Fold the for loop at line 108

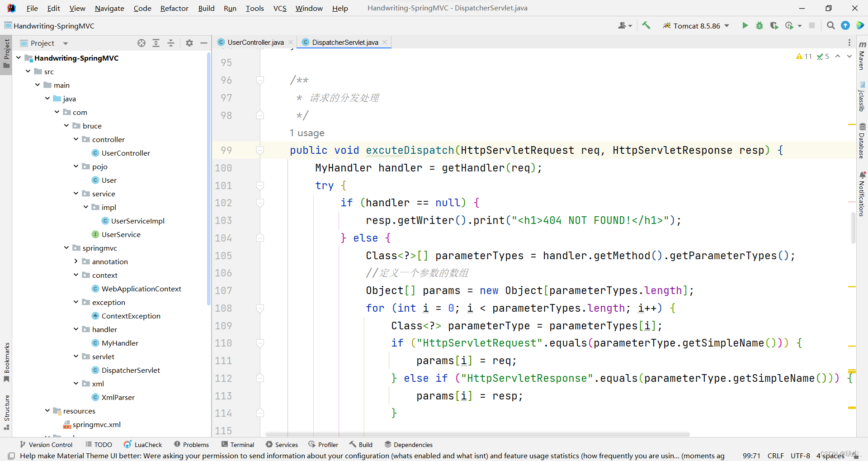click(260, 308)
